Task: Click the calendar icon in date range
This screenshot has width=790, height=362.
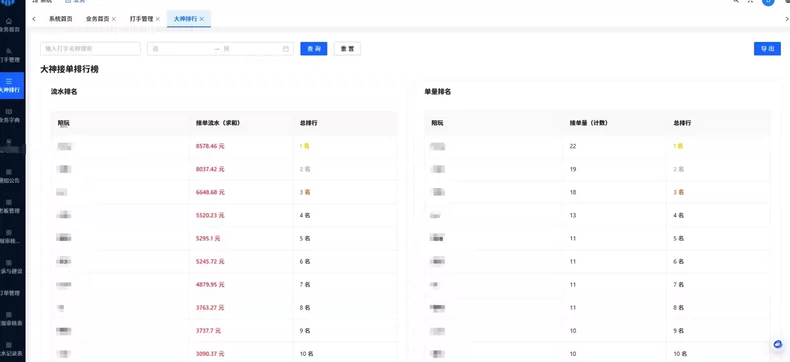Action: [286, 49]
